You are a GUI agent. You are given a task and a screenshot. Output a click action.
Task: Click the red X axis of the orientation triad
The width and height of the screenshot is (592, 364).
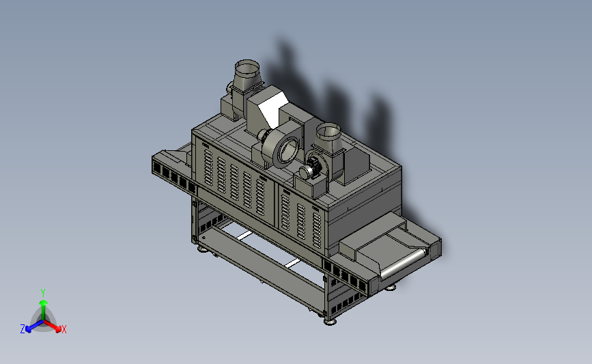(x=53, y=326)
